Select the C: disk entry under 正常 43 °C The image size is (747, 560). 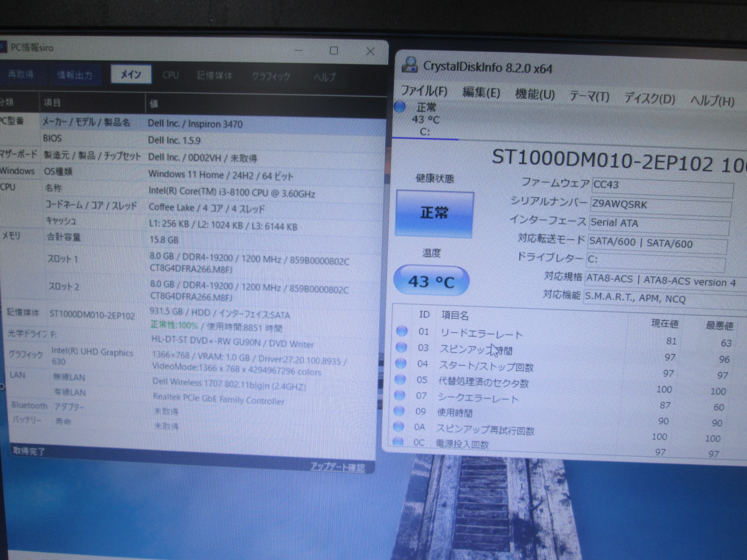click(x=426, y=119)
